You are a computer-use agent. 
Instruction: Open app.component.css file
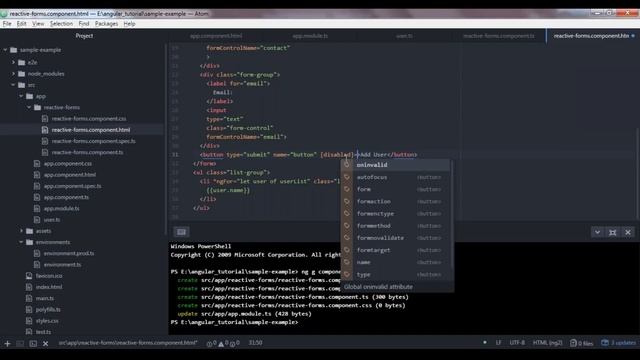click(68, 164)
